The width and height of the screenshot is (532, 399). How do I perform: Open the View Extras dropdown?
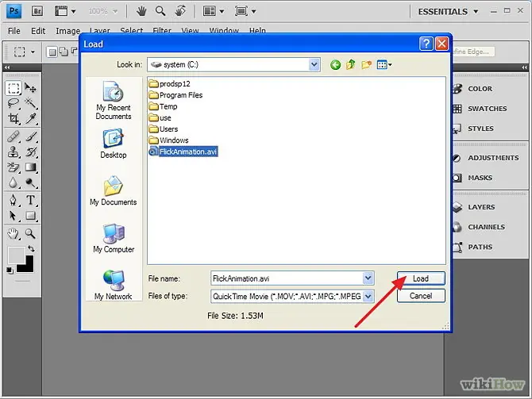pyautogui.click(x=65, y=11)
